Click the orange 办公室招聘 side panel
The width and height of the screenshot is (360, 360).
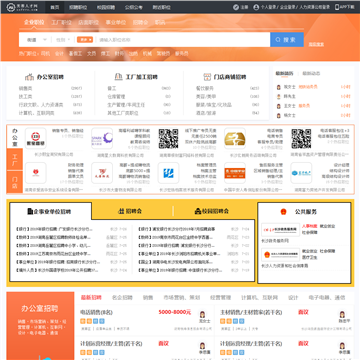[x=40, y=326]
